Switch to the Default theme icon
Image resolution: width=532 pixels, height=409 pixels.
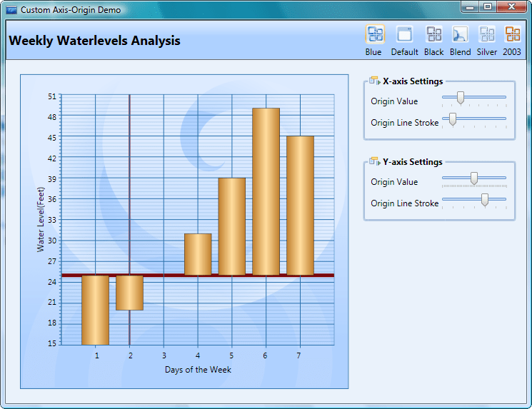click(404, 34)
